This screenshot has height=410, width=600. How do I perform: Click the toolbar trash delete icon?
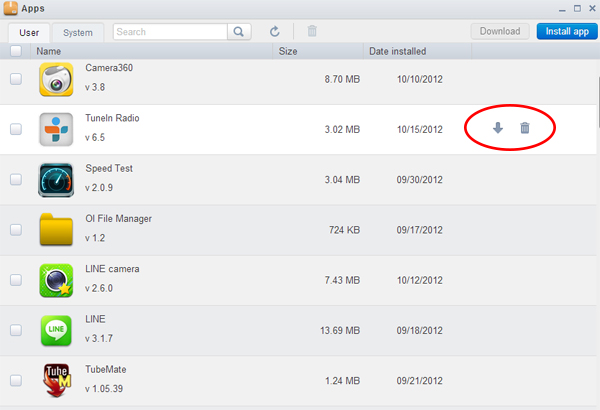[x=312, y=31]
